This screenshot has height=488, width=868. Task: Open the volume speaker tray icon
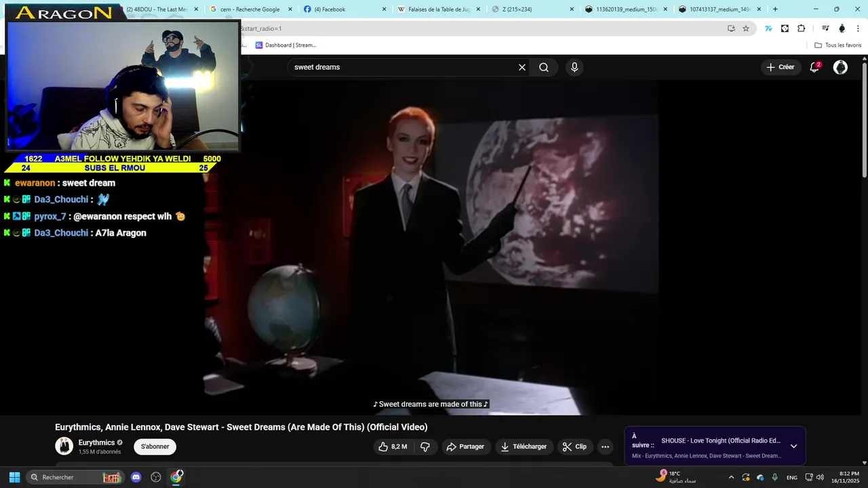[x=820, y=477]
